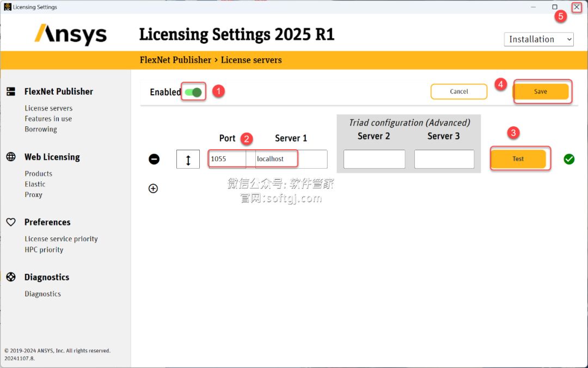The height and width of the screenshot is (368, 588).
Task: Select the Diagnostics section heading
Action: point(47,277)
